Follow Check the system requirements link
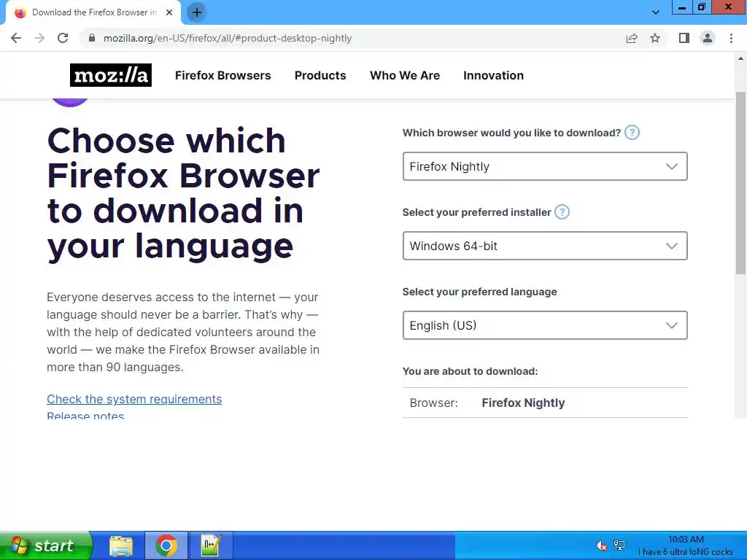Screen dimensions: 747x560 coord(134,399)
